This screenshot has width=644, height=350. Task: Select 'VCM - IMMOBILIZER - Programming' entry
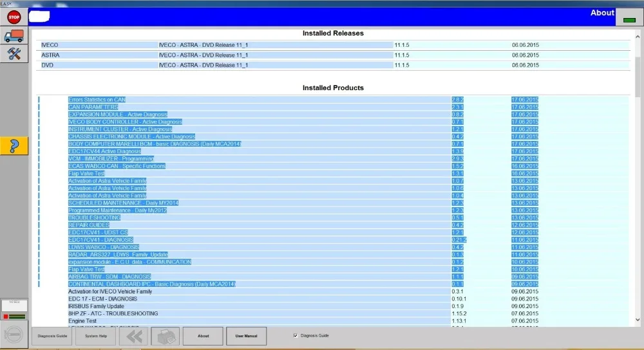[x=111, y=159]
